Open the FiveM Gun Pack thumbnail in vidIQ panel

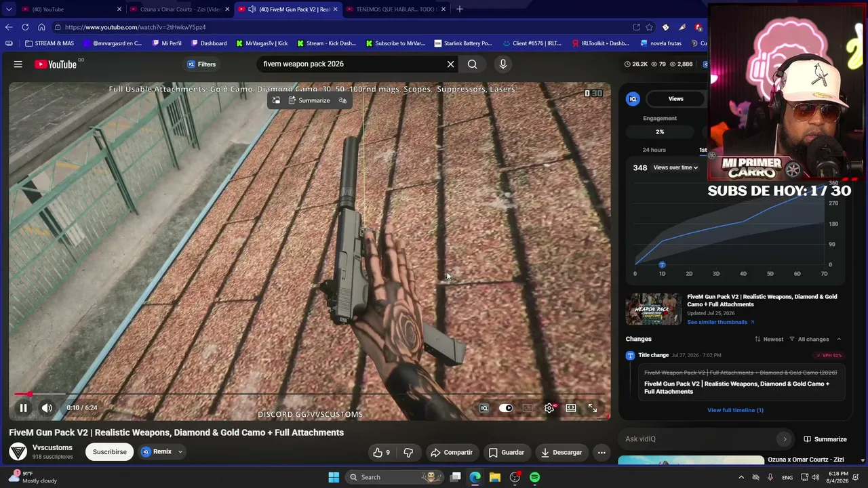coord(654,309)
